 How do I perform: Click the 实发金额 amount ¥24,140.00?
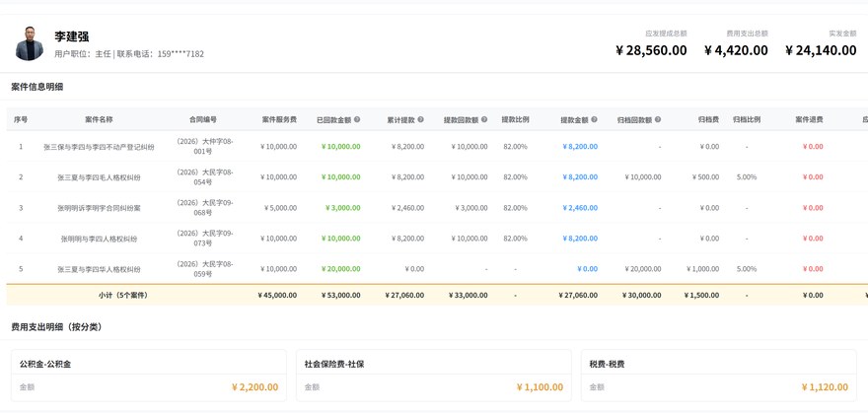click(821, 50)
